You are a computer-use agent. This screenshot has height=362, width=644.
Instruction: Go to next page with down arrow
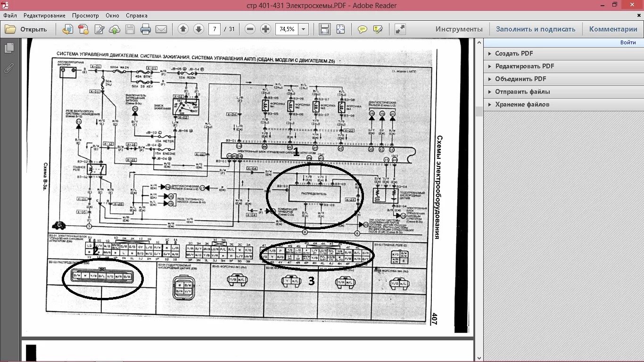coord(198,29)
